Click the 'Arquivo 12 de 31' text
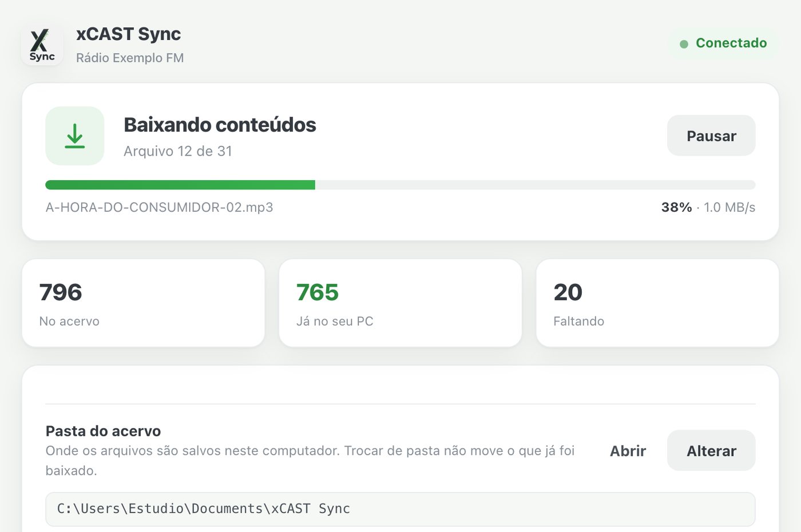Viewport: 801px width, 532px height. [x=178, y=151]
